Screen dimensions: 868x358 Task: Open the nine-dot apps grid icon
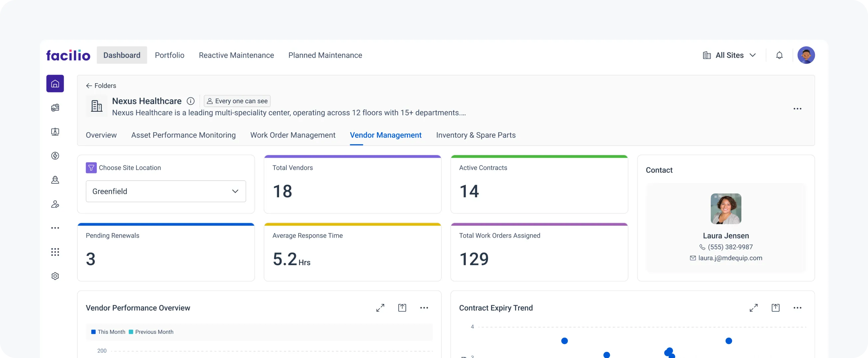tap(55, 252)
